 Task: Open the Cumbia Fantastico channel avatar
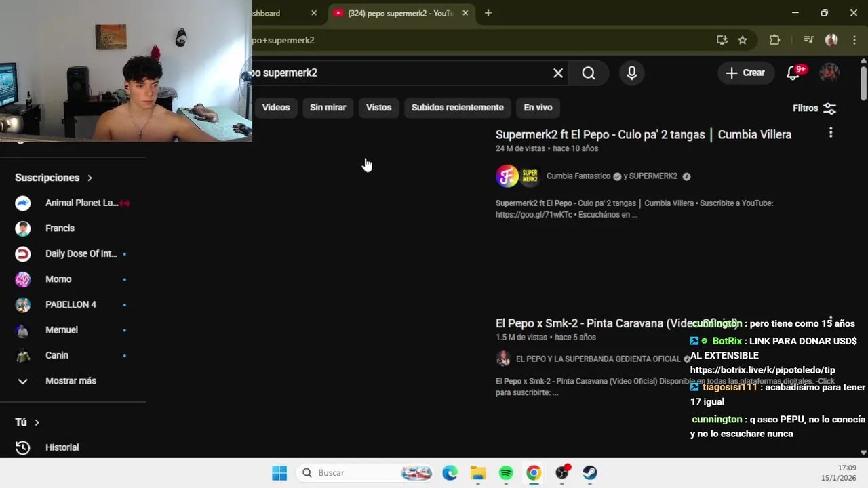507,176
